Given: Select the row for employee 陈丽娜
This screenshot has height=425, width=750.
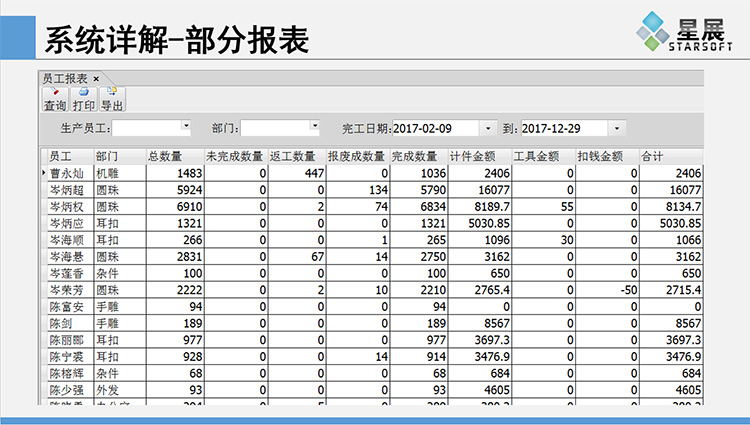Looking at the screenshot, I should tap(68, 340).
